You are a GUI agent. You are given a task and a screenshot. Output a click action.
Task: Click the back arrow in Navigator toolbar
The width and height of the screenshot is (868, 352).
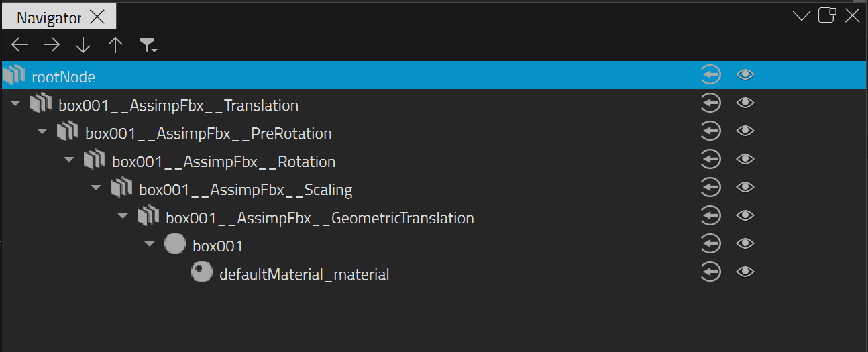click(19, 45)
